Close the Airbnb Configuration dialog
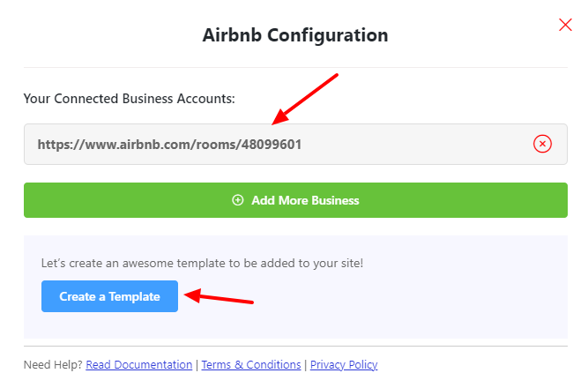Screen dimensions: 588x388 [x=565, y=25]
